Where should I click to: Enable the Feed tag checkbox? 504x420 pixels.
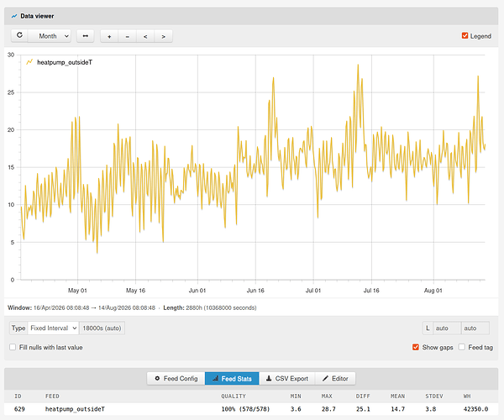462,347
